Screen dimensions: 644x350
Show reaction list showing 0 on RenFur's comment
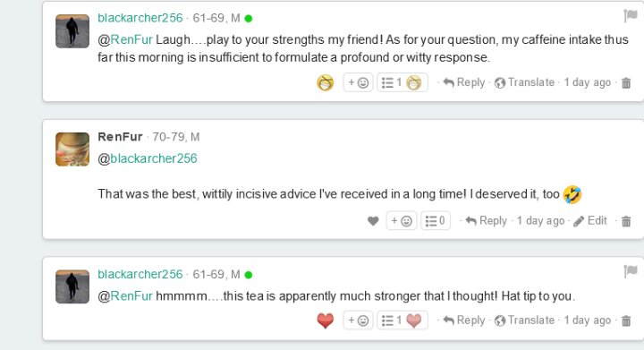436,221
